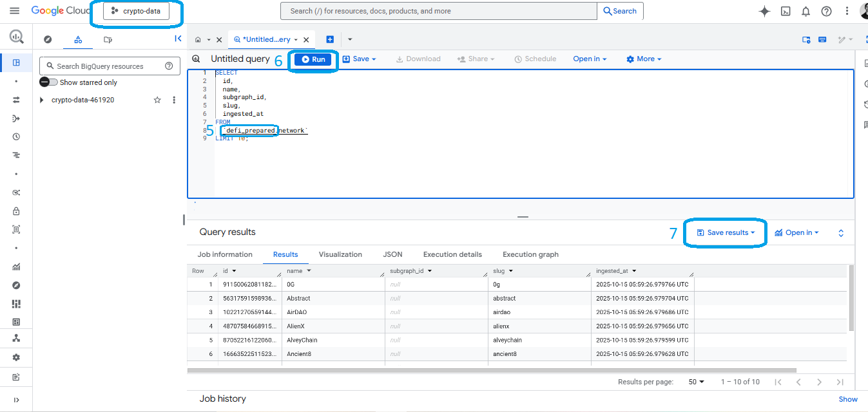Open the navigation hamburger menu
The height and width of the screenshot is (412, 868).
(14, 10)
